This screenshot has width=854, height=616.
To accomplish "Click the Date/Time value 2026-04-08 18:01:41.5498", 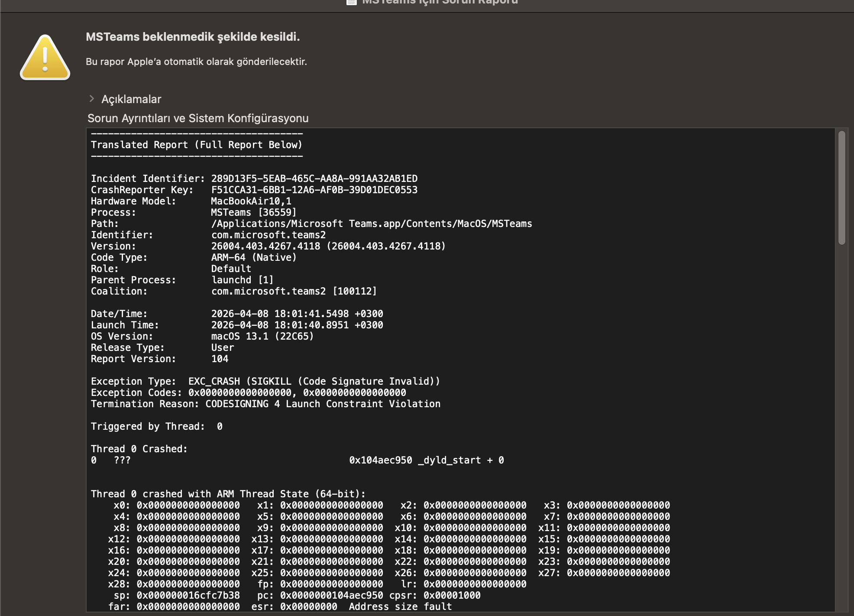I will [x=297, y=314].
